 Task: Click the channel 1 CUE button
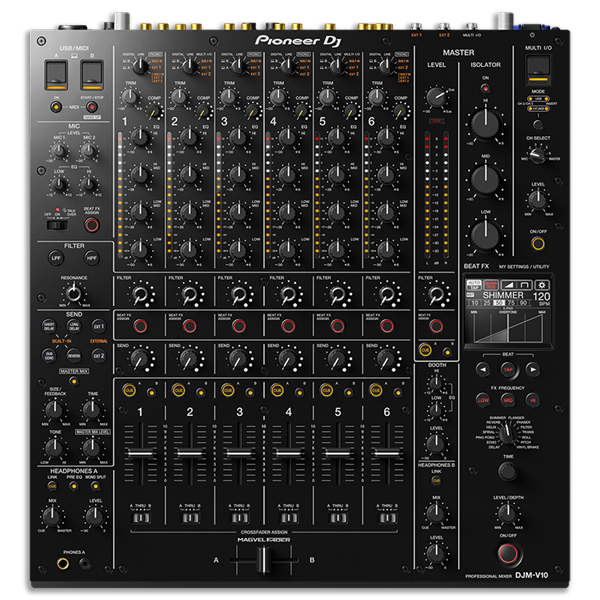click(129, 391)
